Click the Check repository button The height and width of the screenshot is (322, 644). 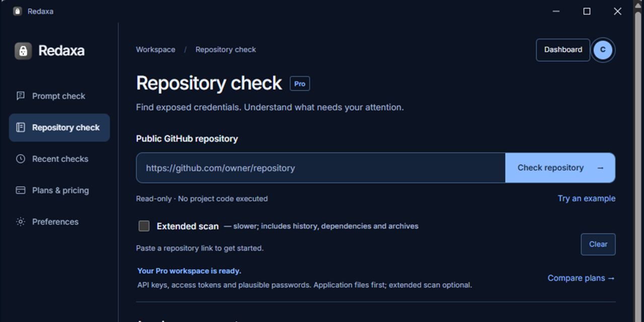(560, 168)
